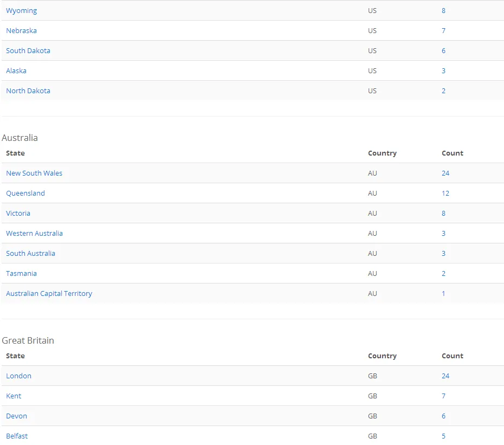
Task: Select Australian Capital Territory link
Action: [49, 294]
